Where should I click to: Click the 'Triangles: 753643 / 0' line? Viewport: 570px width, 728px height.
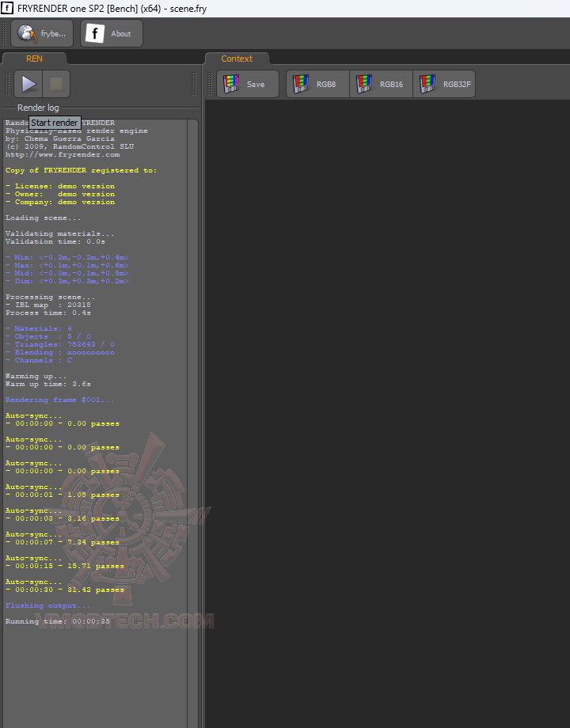point(60,344)
